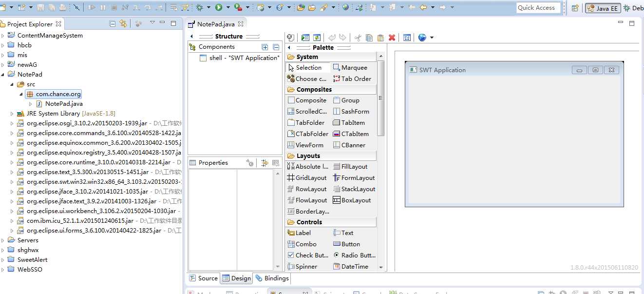This screenshot has height=294, width=644.
Task: Collapse all in Components panel
Action: (276, 47)
